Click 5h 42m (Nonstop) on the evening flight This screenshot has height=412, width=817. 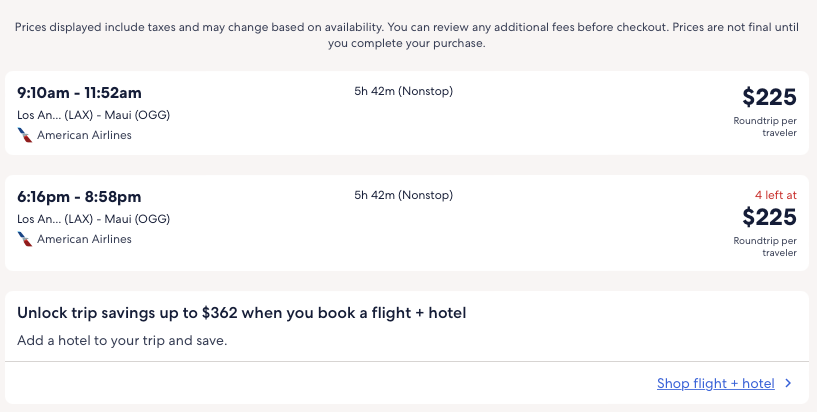click(x=403, y=195)
